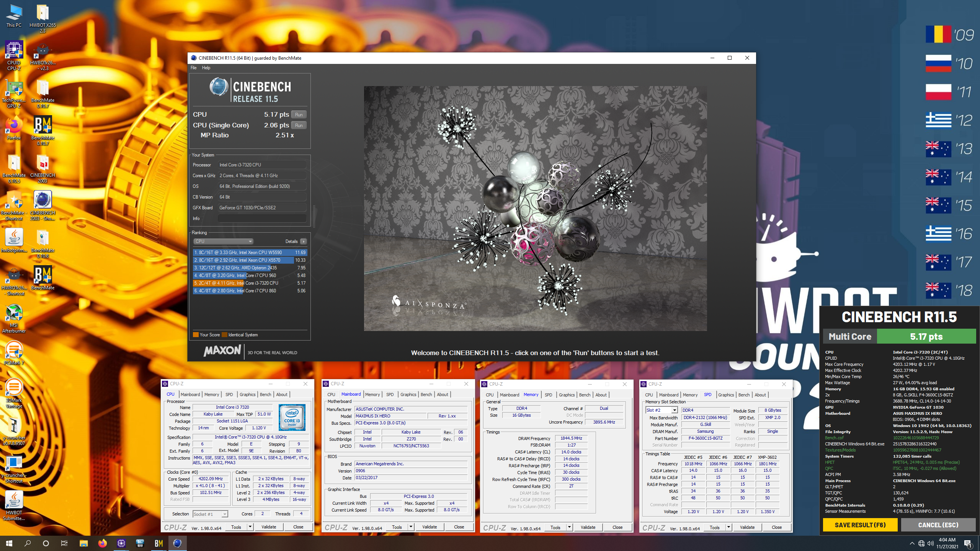This screenshot has height=551, width=980.
Task: Open hwbotprime desktop icon
Action: tap(14, 241)
